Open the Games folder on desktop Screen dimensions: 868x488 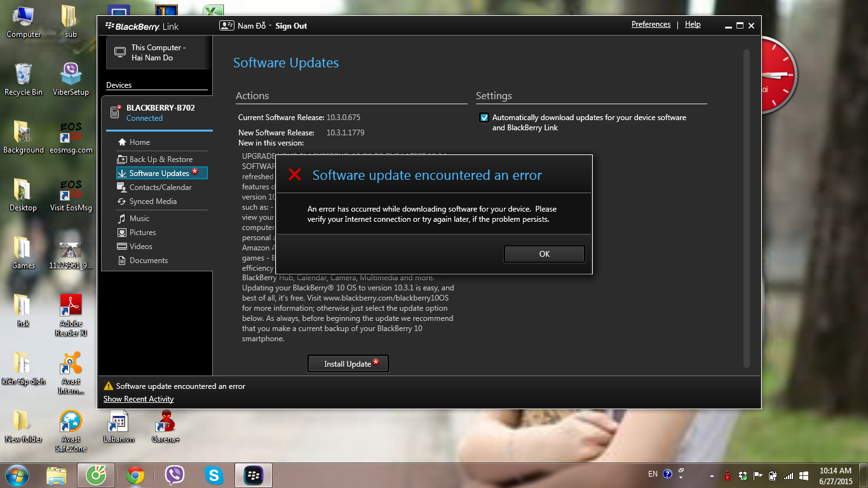(24, 253)
